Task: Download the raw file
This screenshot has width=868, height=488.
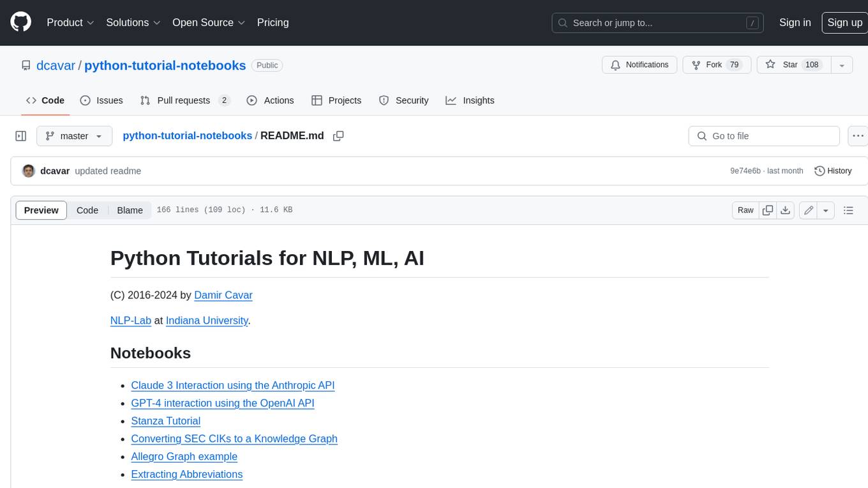Action: [786, 210]
